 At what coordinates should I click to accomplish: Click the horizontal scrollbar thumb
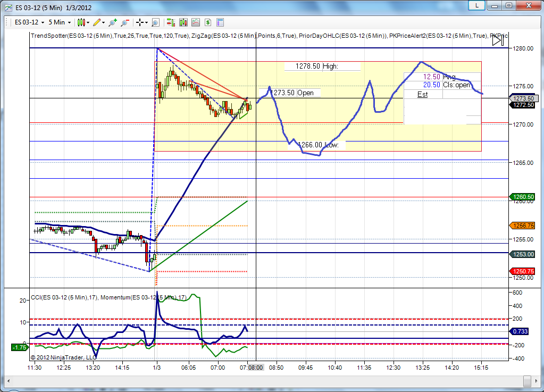527,381
